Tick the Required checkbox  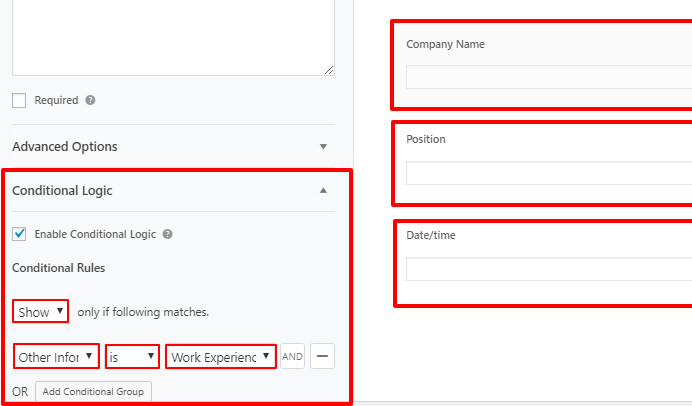(x=20, y=100)
